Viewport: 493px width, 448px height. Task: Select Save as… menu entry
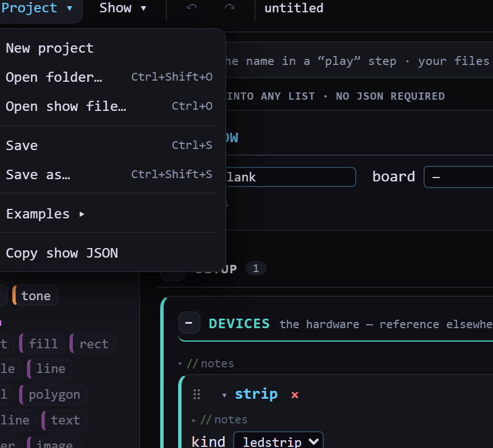point(109,175)
